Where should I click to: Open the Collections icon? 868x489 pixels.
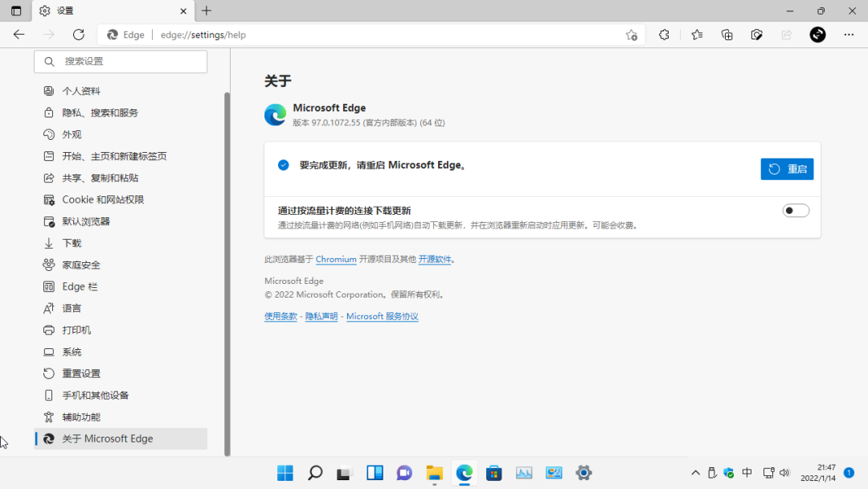(x=727, y=35)
